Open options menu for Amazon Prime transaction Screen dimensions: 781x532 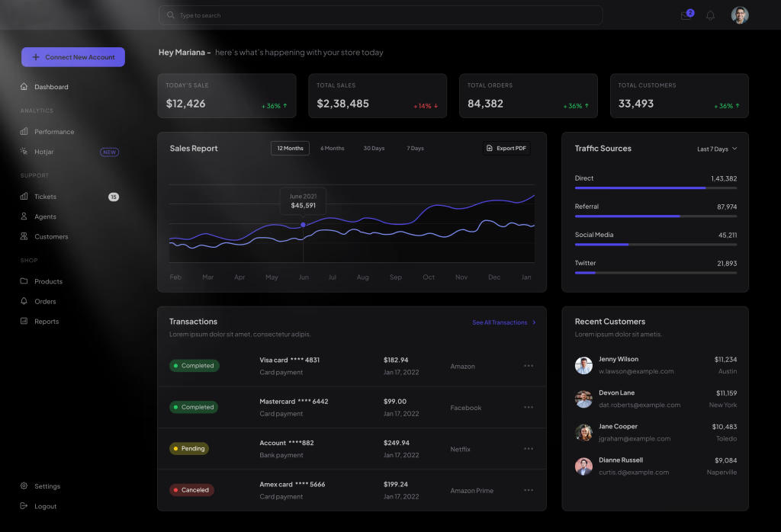(x=528, y=490)
